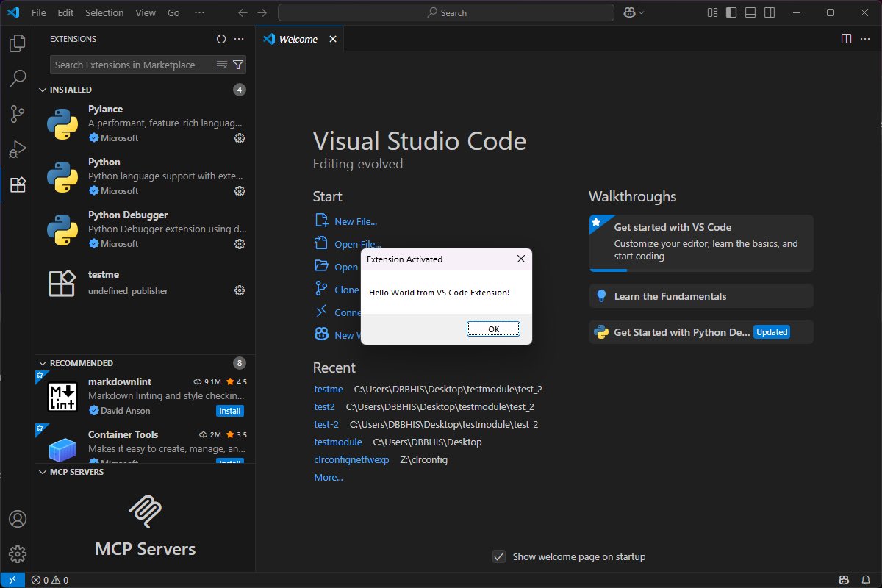Open the Pylance manage gear
This screenshot has width=882, height=588.
tap(239, 138)
